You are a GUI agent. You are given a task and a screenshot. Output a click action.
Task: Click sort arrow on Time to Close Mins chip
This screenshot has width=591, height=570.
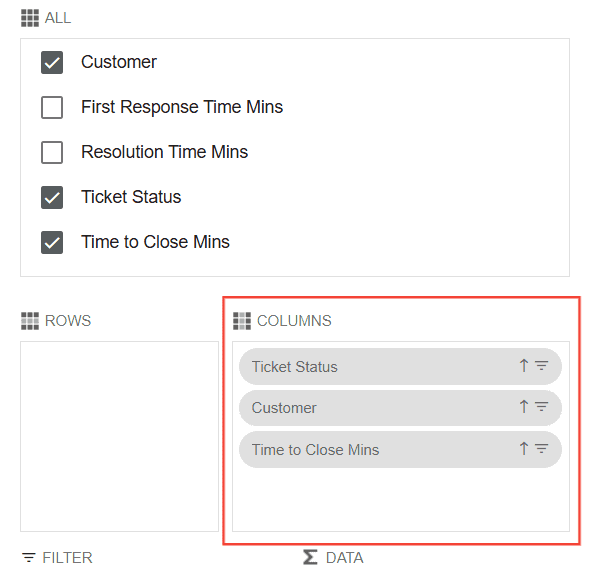click(x=524, y=449)
